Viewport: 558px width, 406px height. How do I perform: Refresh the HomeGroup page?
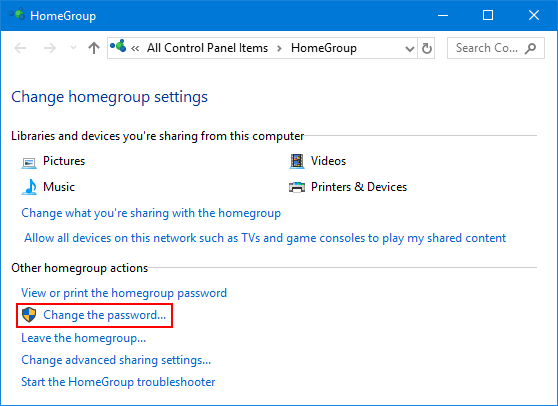[x=426, y=48]
